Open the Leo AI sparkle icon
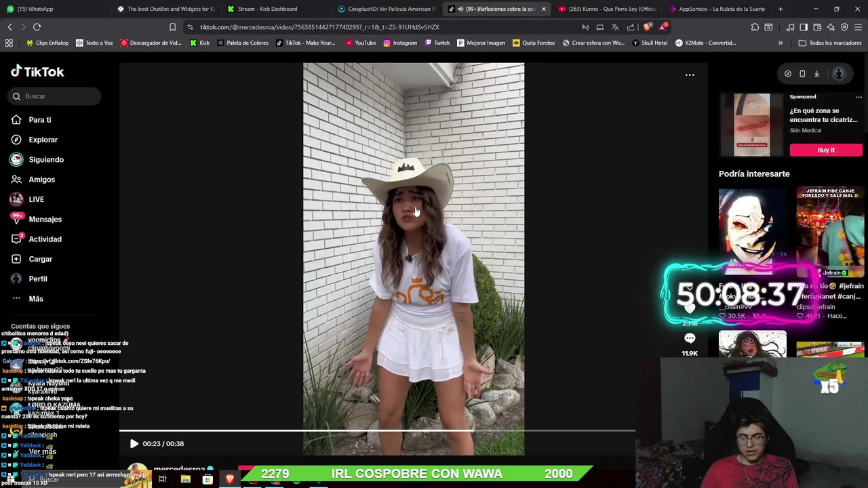The image size is (868, 488). click(831, 27)
